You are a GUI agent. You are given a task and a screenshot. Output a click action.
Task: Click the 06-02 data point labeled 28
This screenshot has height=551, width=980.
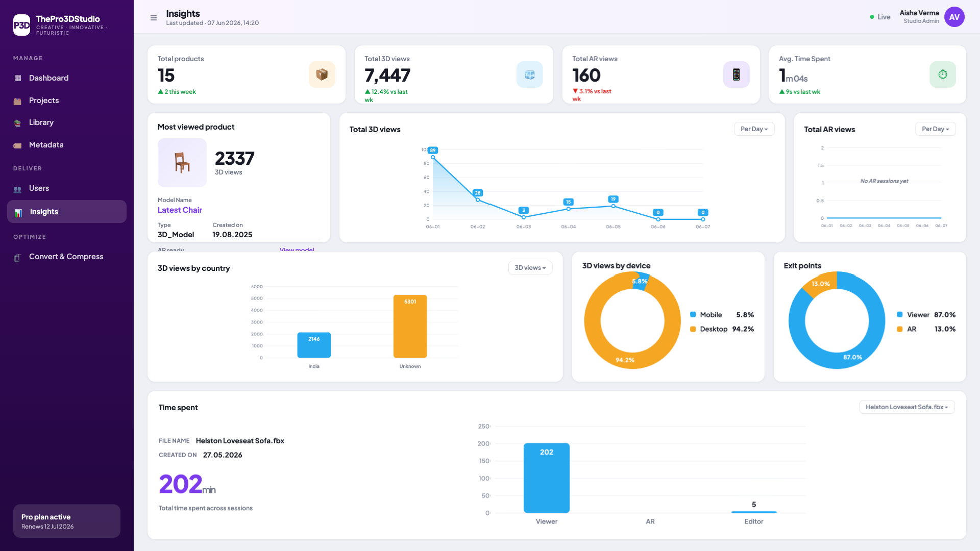click(478, 200)
